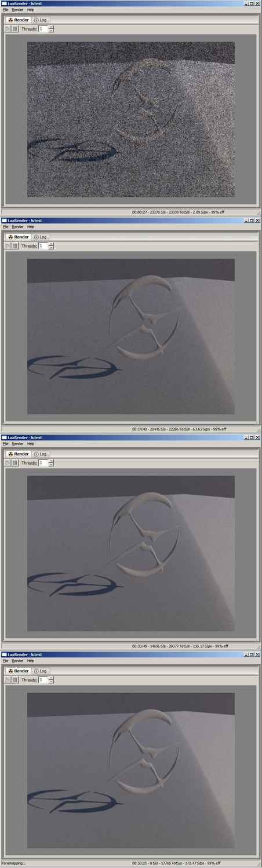
Task: Open the Render menu in the 00:33:40 window
Action: (18, 444)
